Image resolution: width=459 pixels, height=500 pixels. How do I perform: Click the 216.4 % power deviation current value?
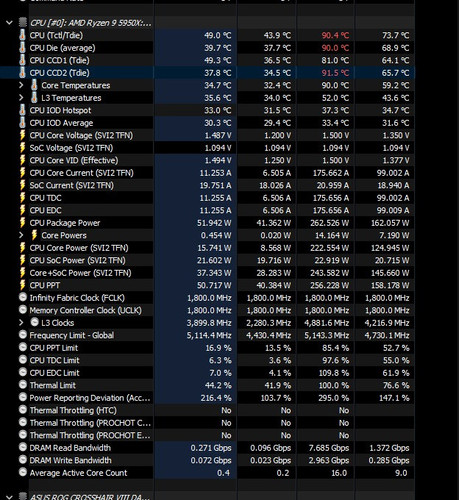pyautogui.click(x=216, y=398)
